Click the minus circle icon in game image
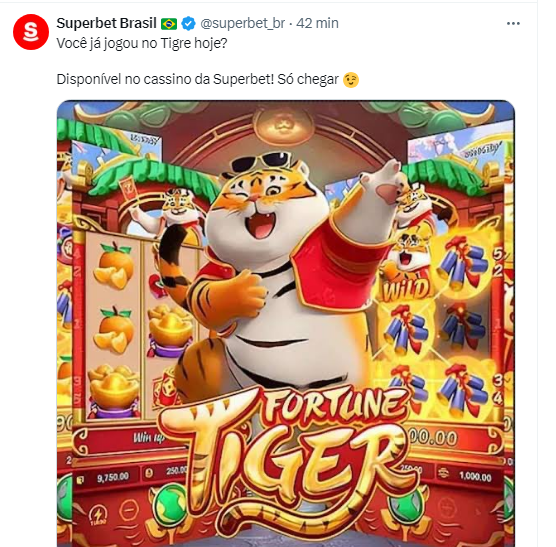556x547 pixels. pos(129,510)
